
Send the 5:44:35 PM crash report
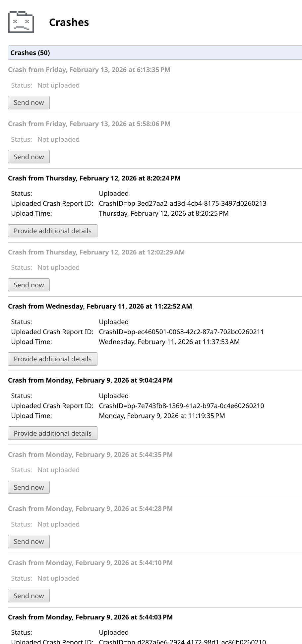[x=29, y=487]
